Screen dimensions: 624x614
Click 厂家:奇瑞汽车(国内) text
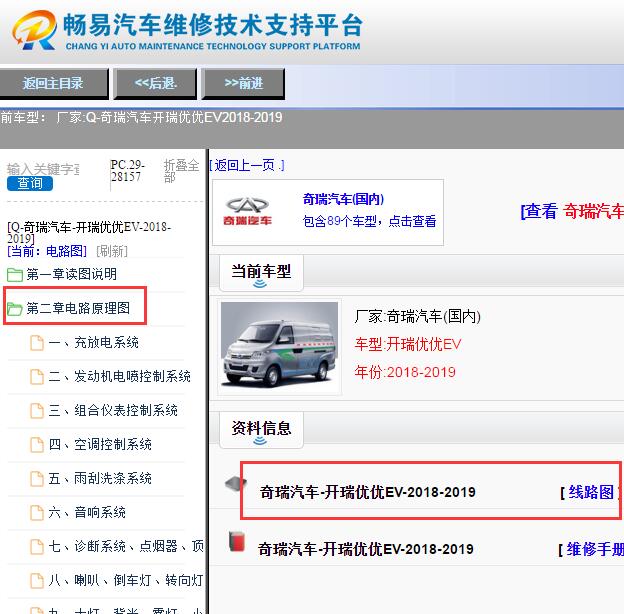click(417, 317)
